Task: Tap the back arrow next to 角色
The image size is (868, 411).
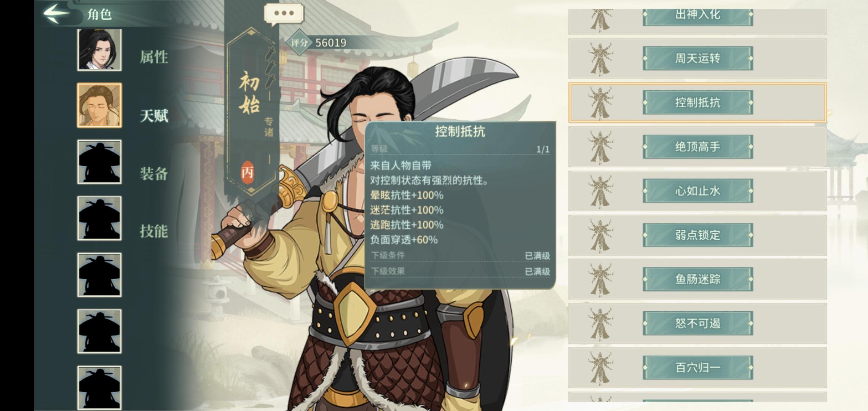Action: pyautogui.click(x=56, y=14)
